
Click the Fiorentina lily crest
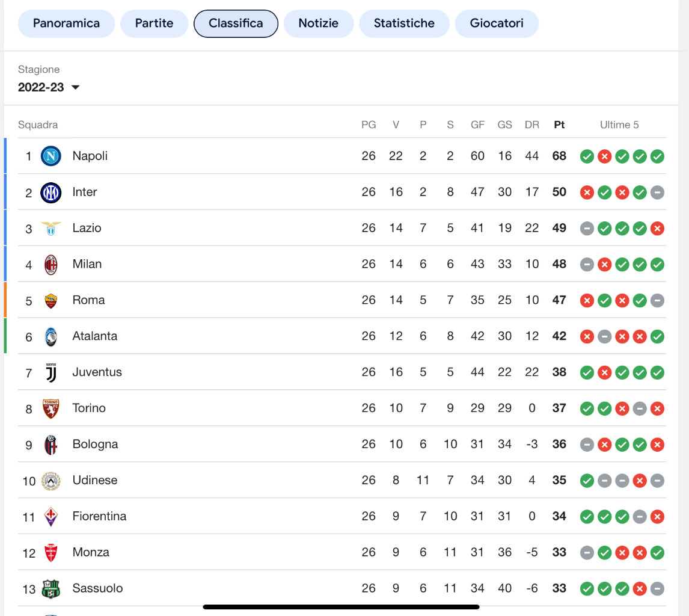pos(51,517)
